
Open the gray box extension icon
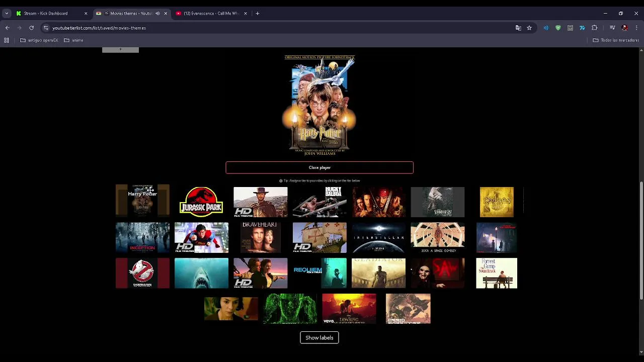coord(570,28)
